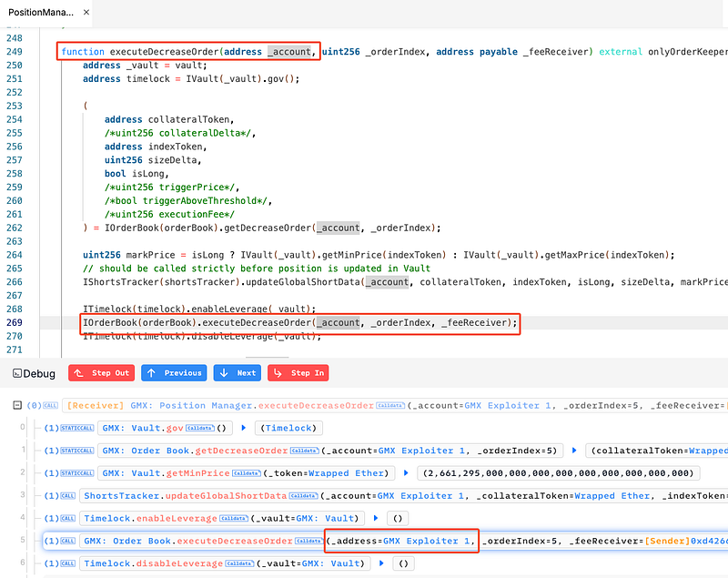Click the Calldata badge after getMinPrice

[245, 473]
